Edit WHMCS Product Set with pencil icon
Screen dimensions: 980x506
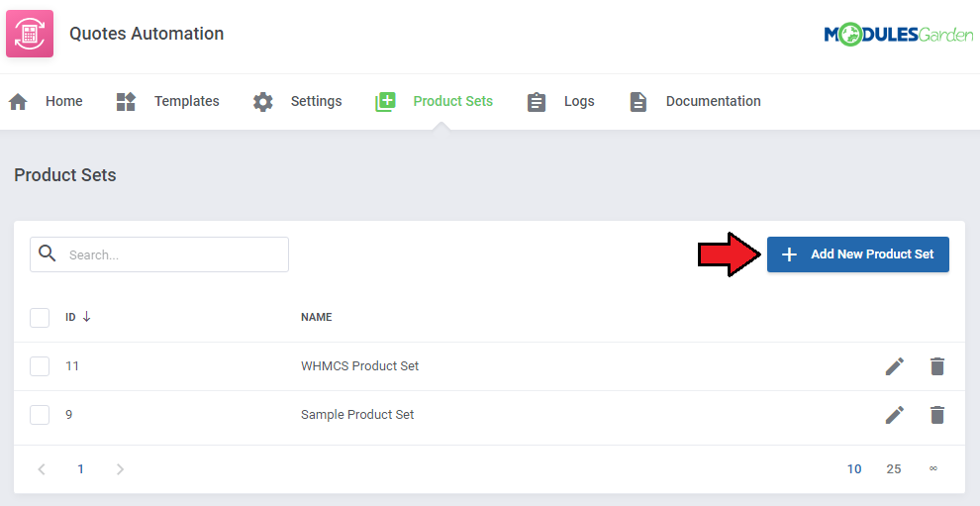895,366
